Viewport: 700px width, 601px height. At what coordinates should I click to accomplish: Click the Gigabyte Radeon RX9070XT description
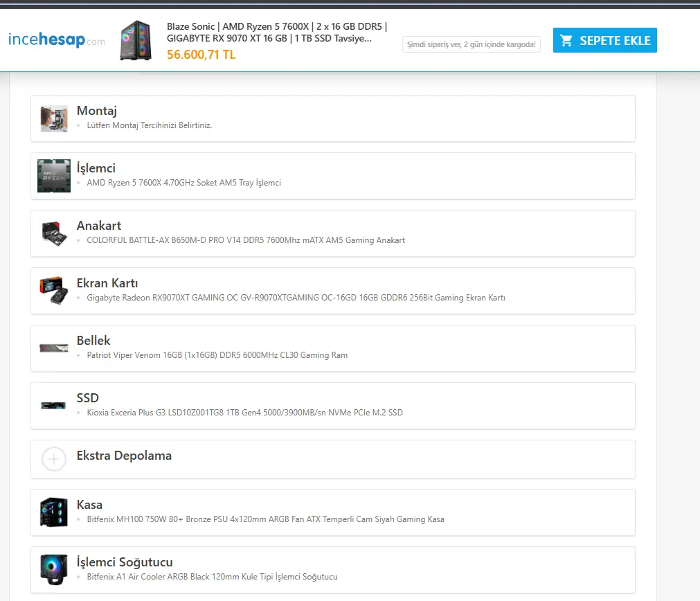point(296,298)
